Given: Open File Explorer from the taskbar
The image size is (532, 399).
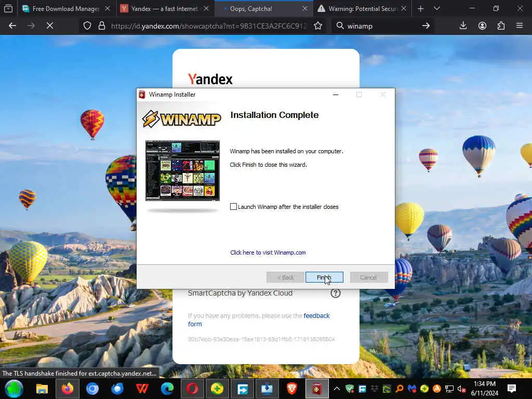Looking at the screenshot, I should [x=42, y=389].
